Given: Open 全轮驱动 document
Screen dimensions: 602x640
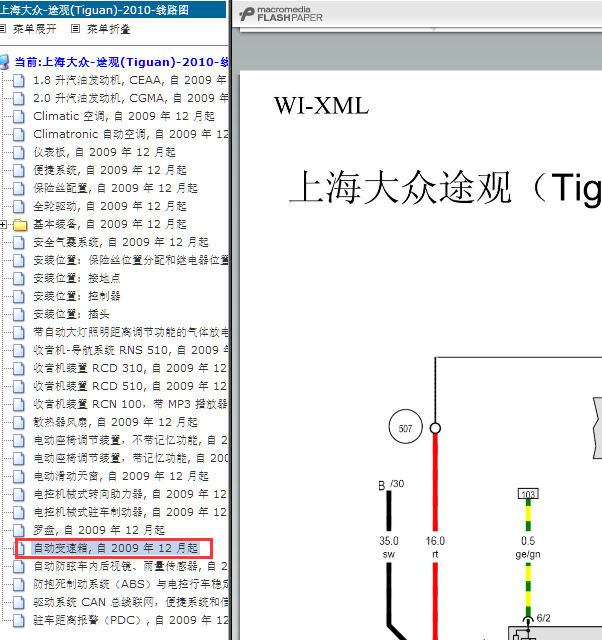Looking at the screenshot, I should click(110, 206).
